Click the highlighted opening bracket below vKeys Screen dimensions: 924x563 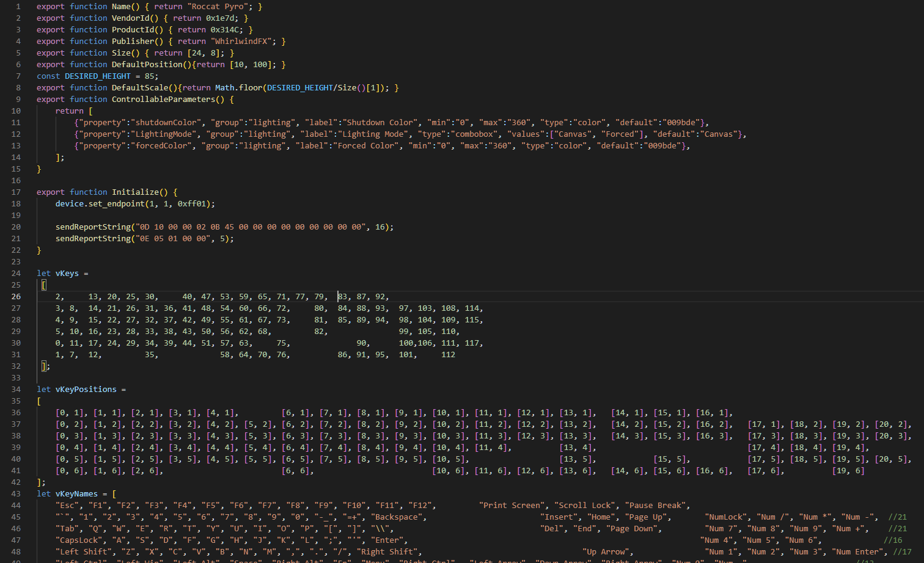click(x=44, y=285)
